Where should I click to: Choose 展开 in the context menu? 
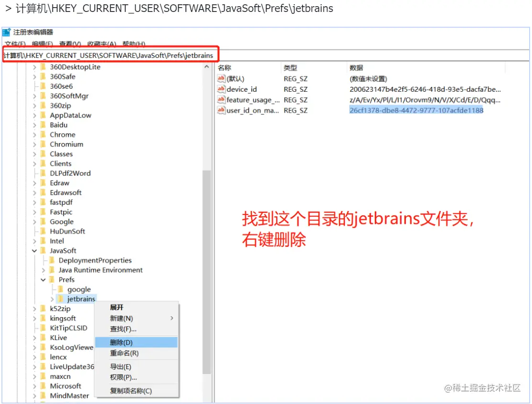click(x=136, y=308)
